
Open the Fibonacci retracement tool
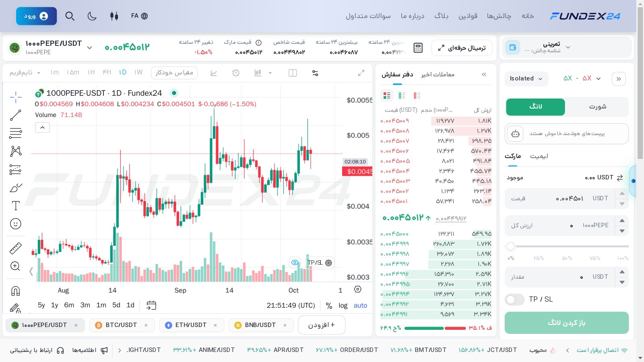click(x=16, y=133)
